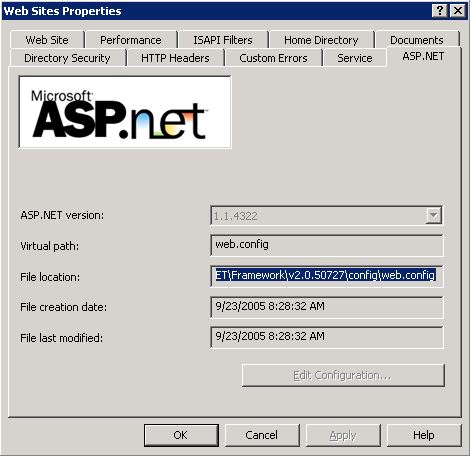Open the Documents tab
Screen dimensions: 470x456
(417, 40)
